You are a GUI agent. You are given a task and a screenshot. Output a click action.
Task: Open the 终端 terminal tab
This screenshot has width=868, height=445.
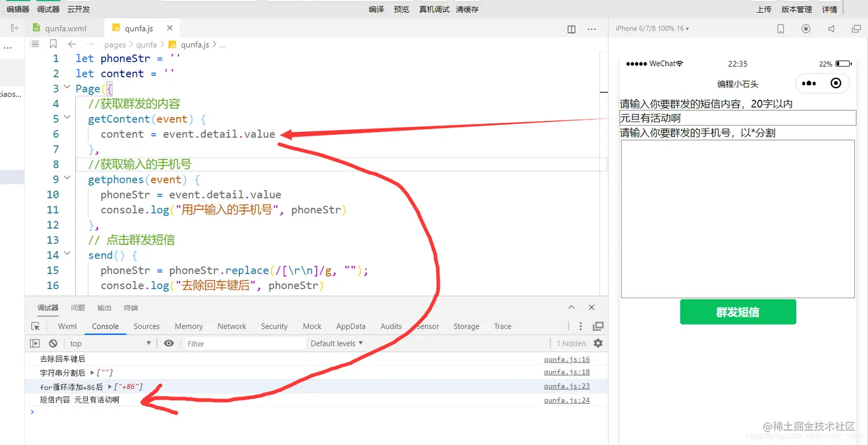[x=131, y=308]
